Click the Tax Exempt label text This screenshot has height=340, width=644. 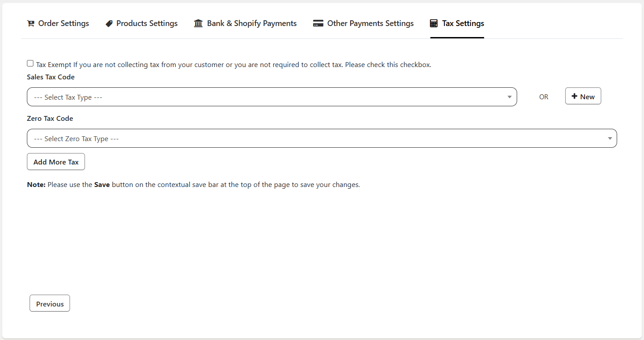coord(54,65)
